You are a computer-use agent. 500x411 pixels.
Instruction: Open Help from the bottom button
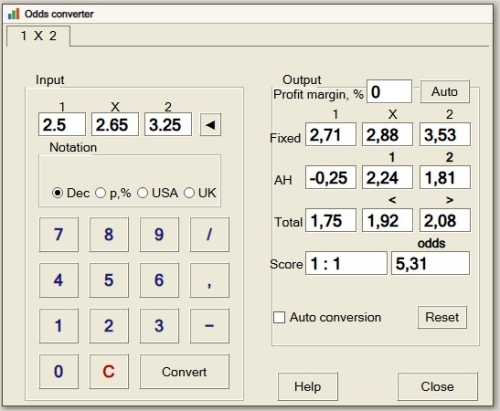(308, 387)
